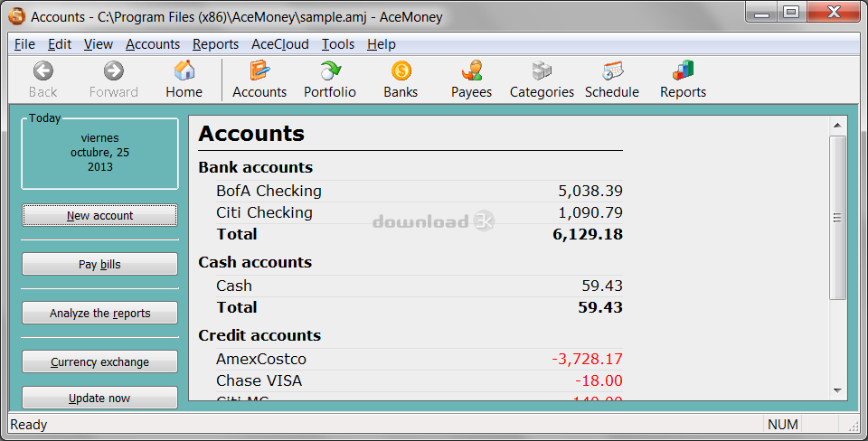Select the Citi Checking balance 1,090.79
Image resolution: width=868 pixels, height=441 pixels.
[x=590, y=212]
